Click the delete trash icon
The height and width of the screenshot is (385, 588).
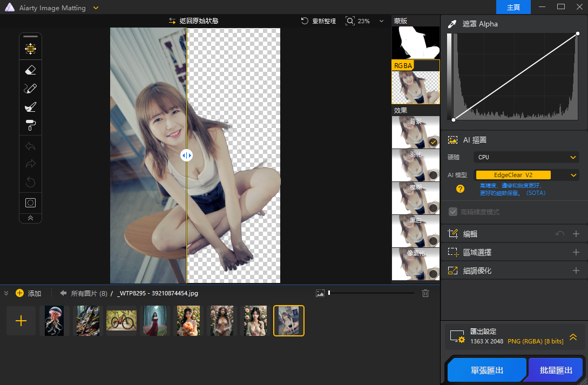click(x=425, y=293)
